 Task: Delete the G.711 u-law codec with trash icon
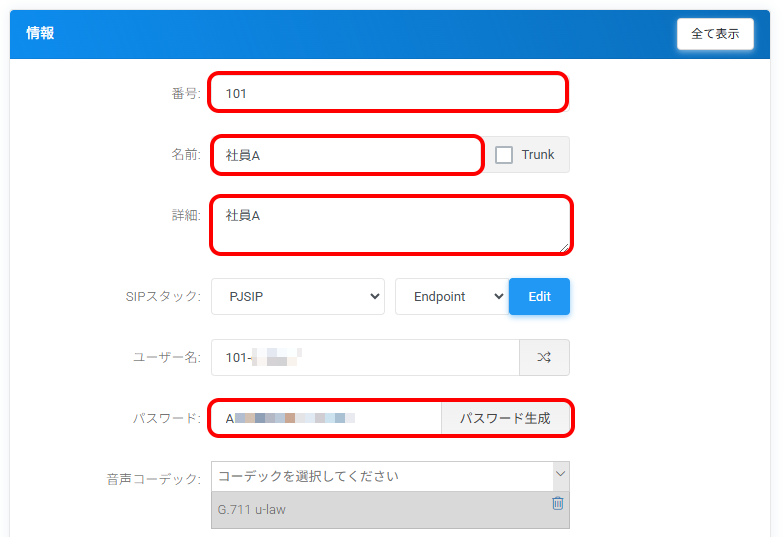coord(558,503)
